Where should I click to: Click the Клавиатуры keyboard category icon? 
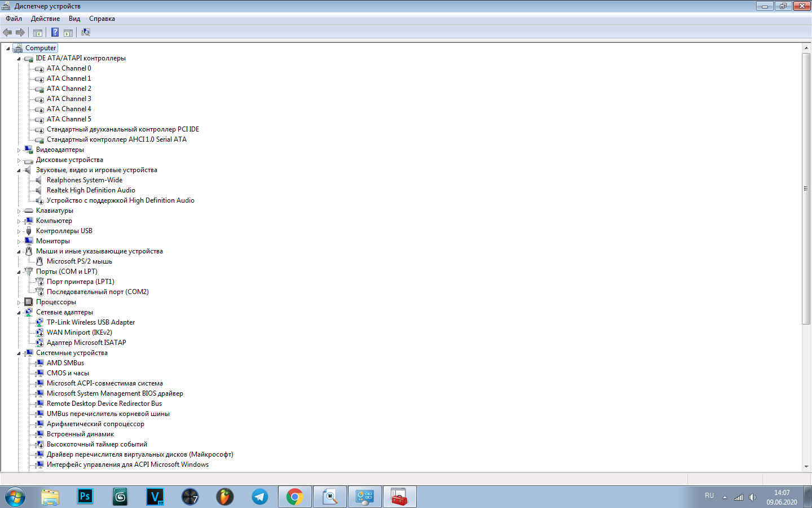click(29, 211)
